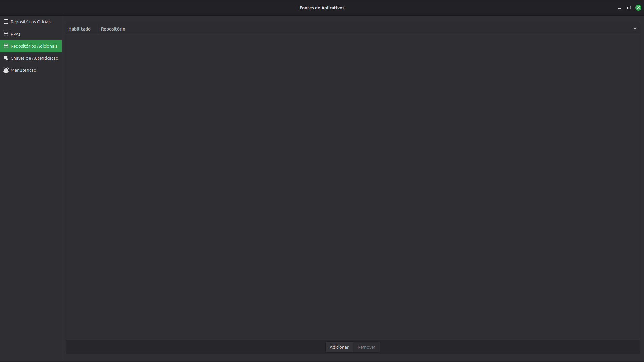Open the column header dropdown arrow
This screenshot has height=362, width=644.
pyautogui.click(x=635, y=29)
